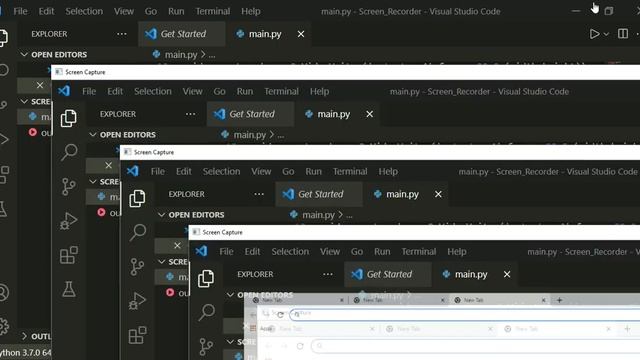
Task: Open Run menu in first Screen Capture window
Action: (x=245, y=91)
